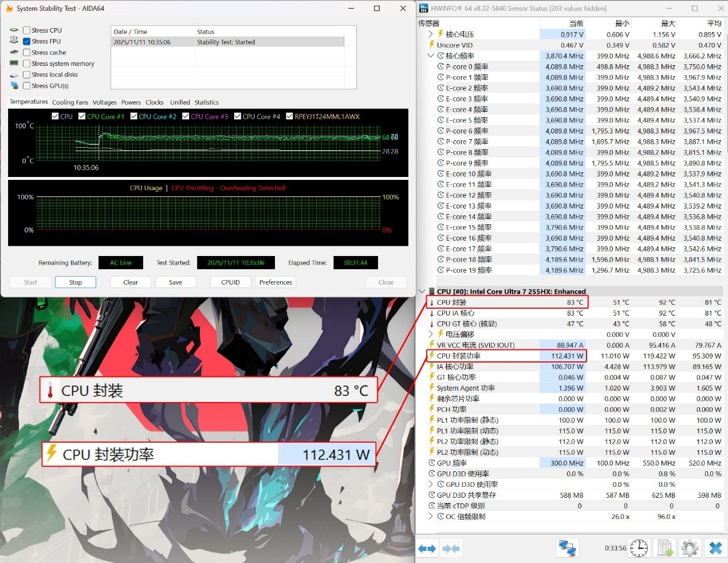This screenshot has width=728, height=563.
Task: Click the Stress cache chip icon
Action: pyautogui.click(x=14, y=52)
